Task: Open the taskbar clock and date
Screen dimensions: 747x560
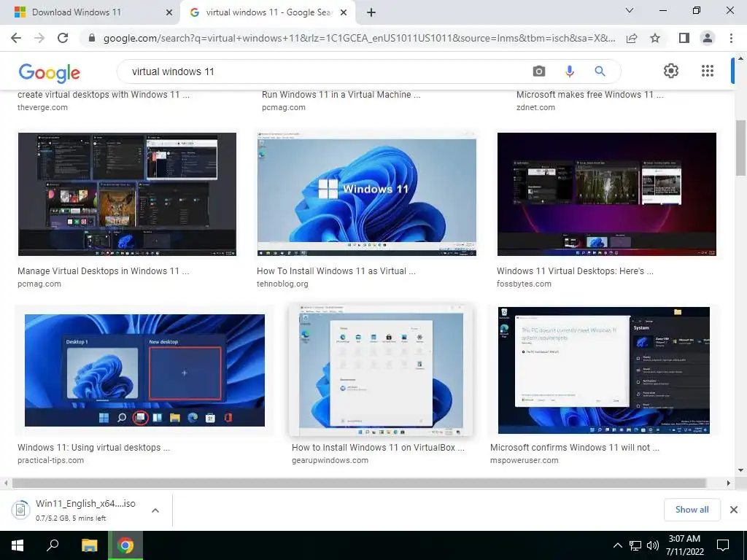Action: pos(684,545)
